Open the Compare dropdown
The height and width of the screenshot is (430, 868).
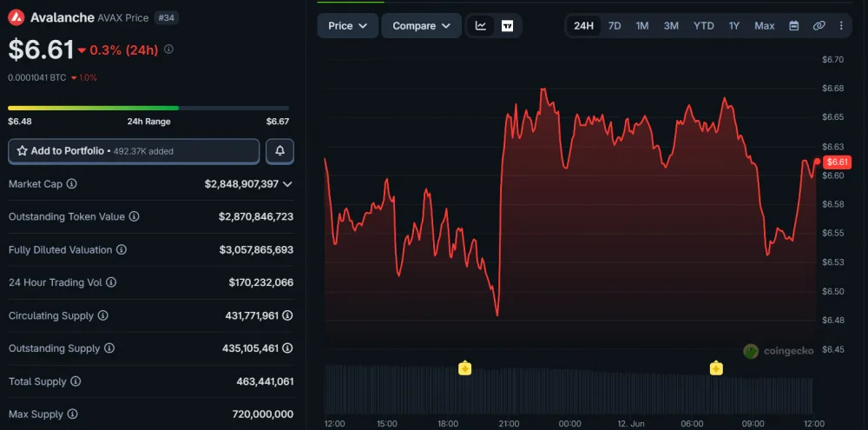coord(421,26)
